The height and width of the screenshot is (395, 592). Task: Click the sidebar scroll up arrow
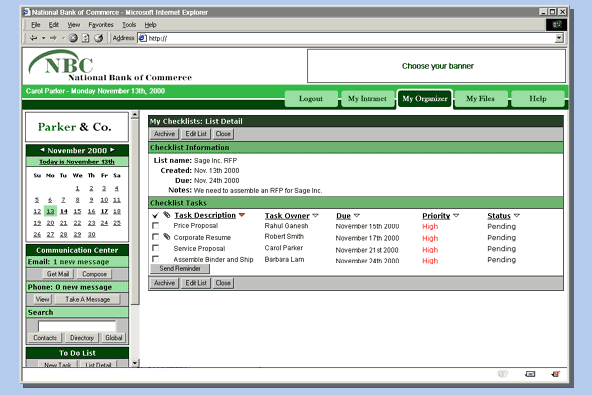pos(135,114)
